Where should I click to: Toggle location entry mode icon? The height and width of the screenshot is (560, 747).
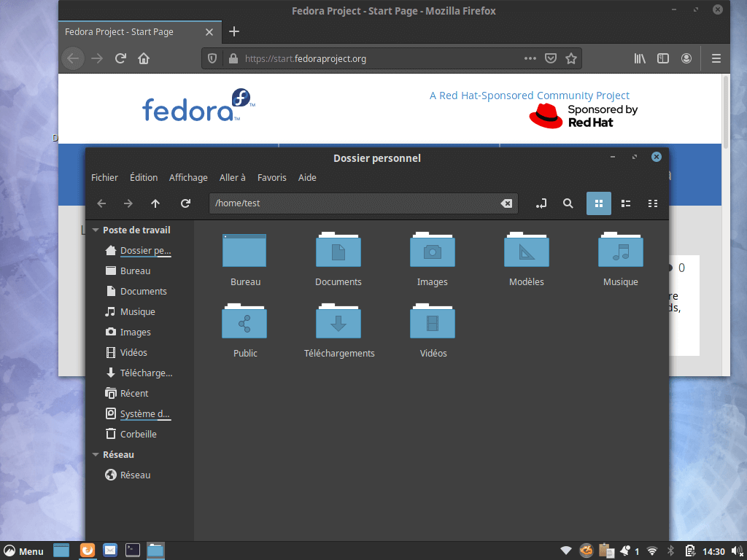[541, 203]
